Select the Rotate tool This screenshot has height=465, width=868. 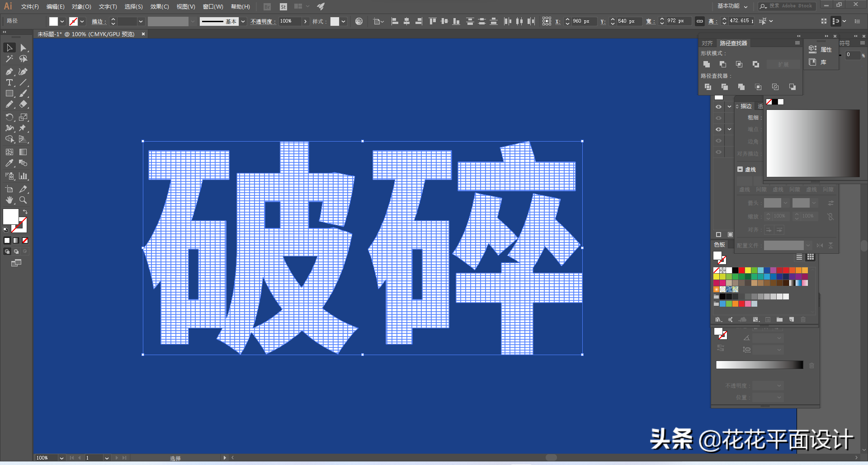[x=9, y=117]
